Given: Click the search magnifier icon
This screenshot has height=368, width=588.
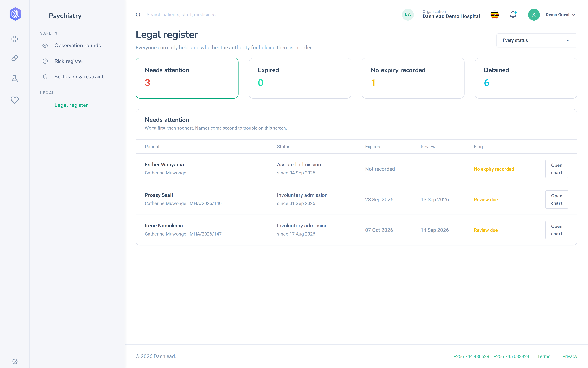Looking at the screenshot, I should point(138,15).
